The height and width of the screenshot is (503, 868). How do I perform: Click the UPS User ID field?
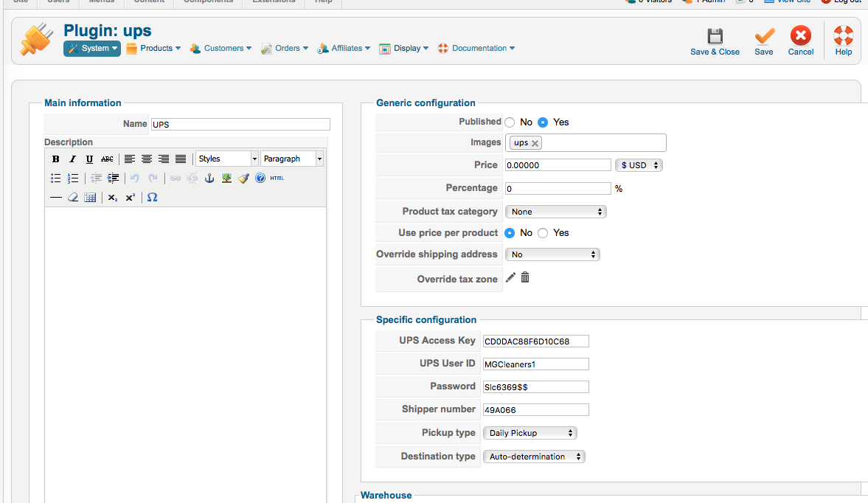tap(536, 364)
